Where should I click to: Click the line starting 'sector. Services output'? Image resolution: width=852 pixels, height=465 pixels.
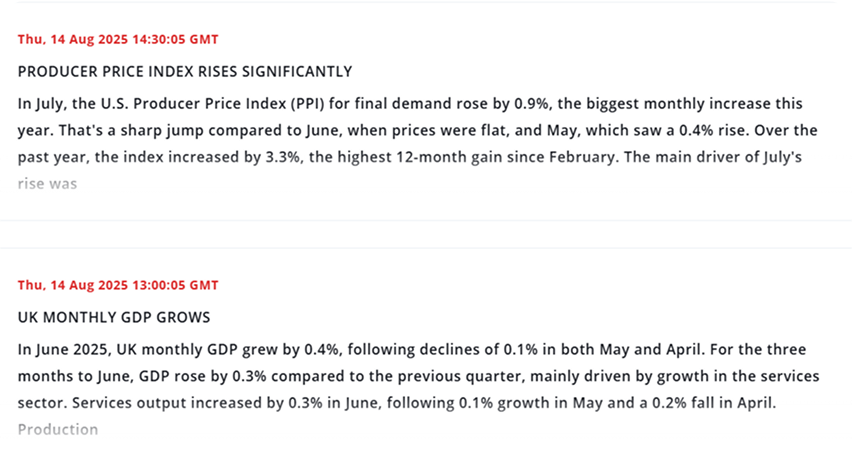(x=398, y=403)
